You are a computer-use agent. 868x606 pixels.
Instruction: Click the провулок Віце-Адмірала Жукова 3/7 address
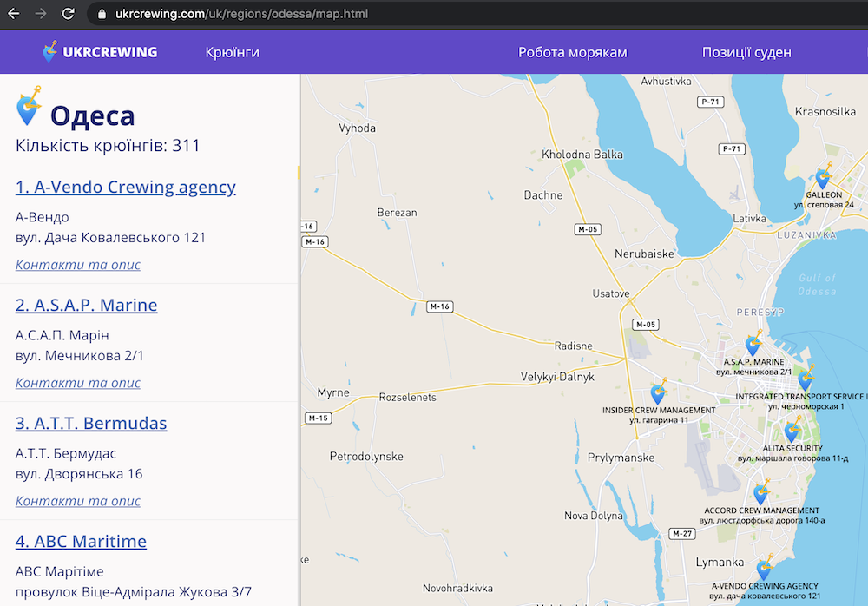[133, 592]
